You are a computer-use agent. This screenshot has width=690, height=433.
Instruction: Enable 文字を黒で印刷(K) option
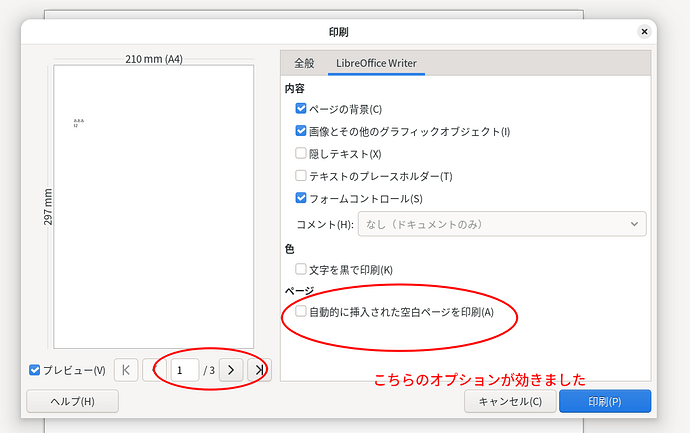[301, 269]
